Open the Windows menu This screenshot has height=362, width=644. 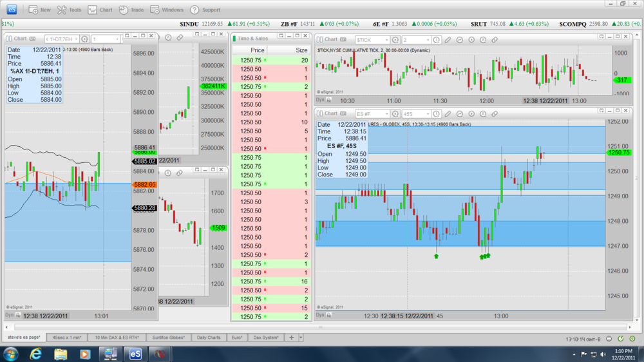(x=167, y=10)
